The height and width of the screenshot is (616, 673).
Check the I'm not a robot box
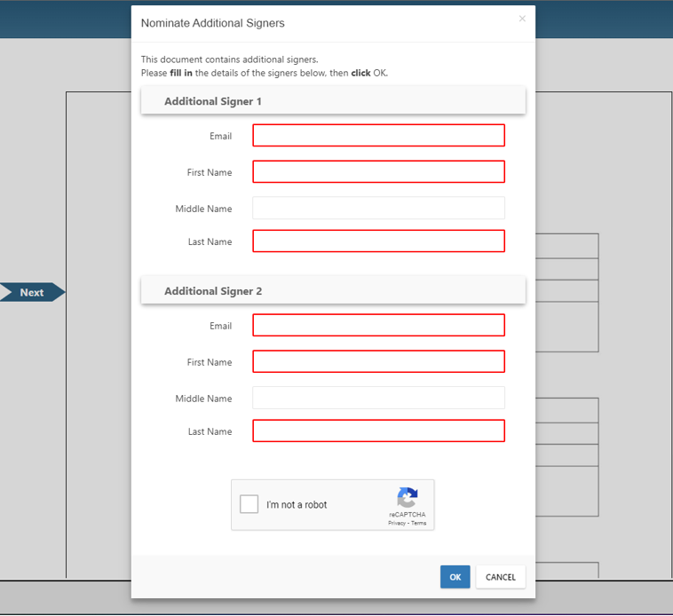tap(249, 504)
